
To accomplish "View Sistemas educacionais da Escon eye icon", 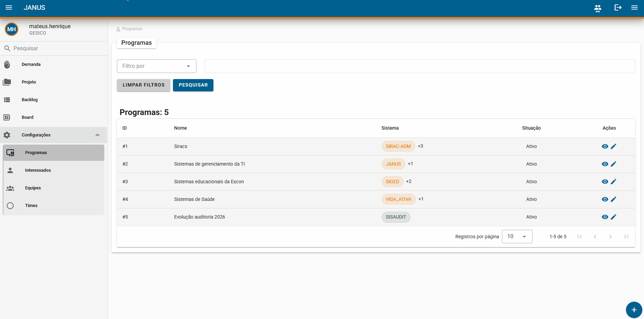I will pyautogui.click(x=605, y=182).
